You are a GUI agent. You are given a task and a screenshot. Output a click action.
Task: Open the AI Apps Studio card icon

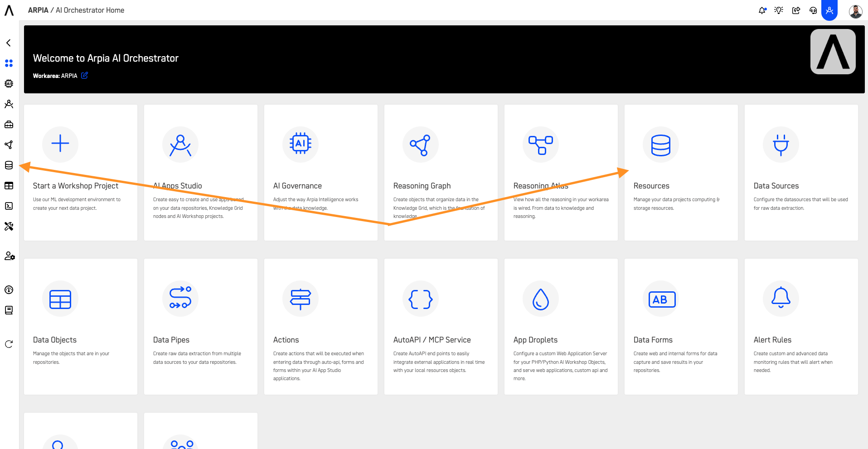(180, 145)
